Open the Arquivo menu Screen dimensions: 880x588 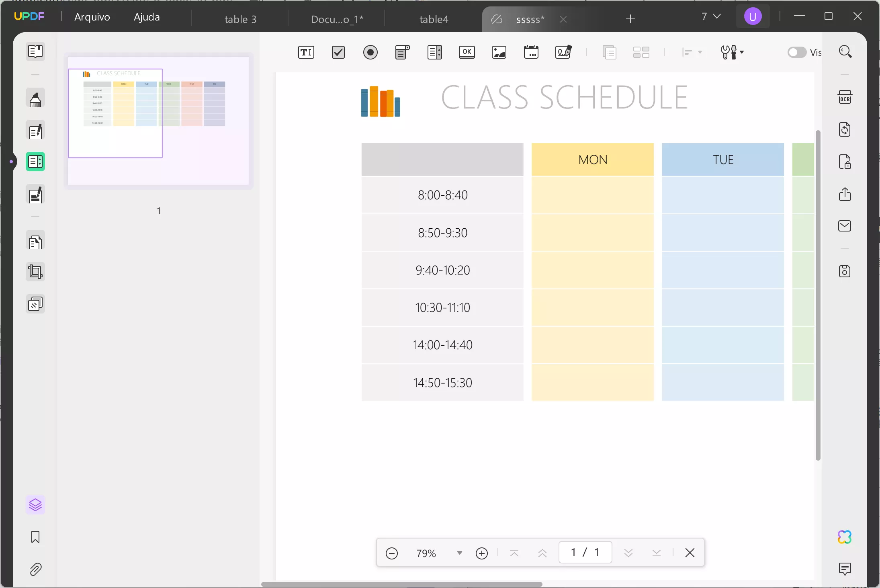click(92, 17)
